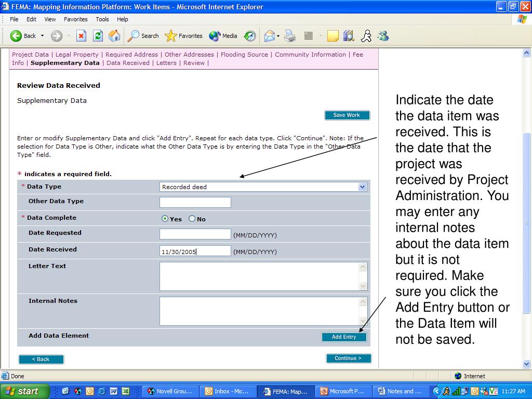Click the Date Requested input field
This screenshot has height=399, width=532.
(x=195, y=234)
